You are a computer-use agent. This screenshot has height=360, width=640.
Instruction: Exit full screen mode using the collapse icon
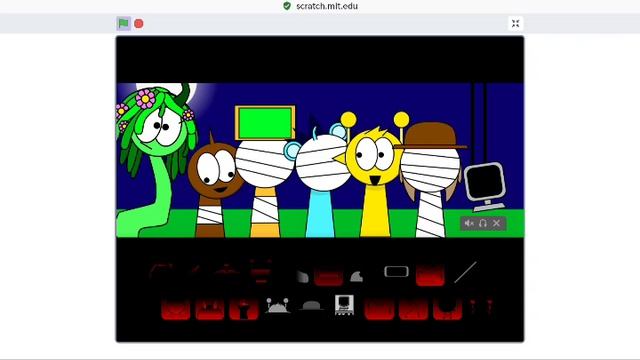[x=516, y=23]
